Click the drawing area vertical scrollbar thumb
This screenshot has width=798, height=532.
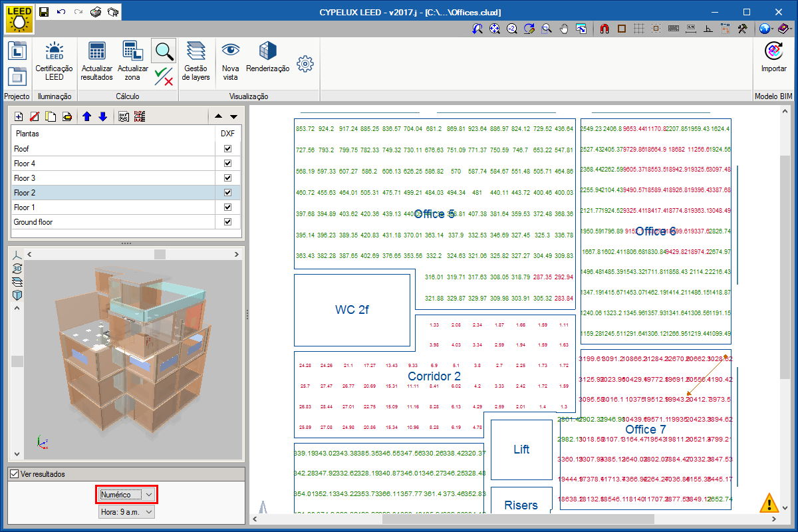(785, 266)
